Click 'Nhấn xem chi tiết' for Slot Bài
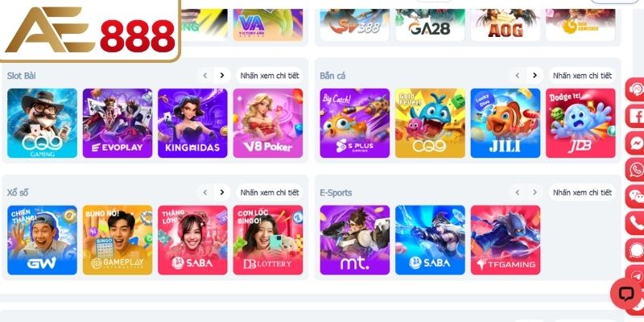 pyautogui.click(x=270, y=76)
